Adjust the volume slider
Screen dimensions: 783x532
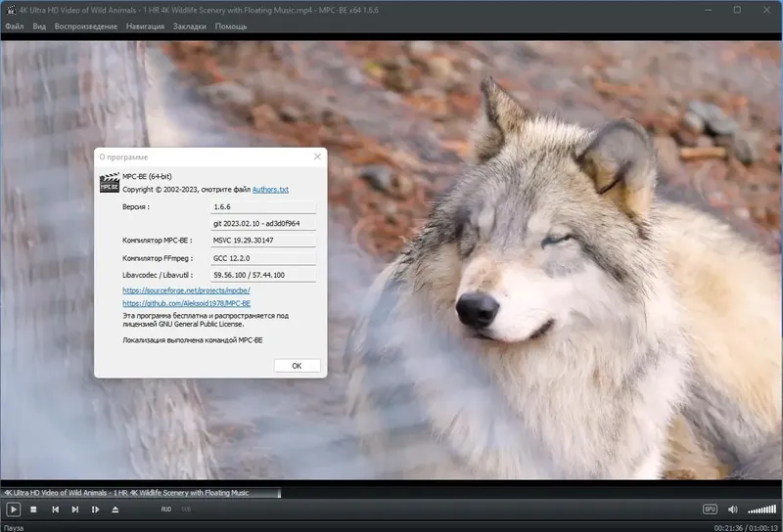point(761,510)
